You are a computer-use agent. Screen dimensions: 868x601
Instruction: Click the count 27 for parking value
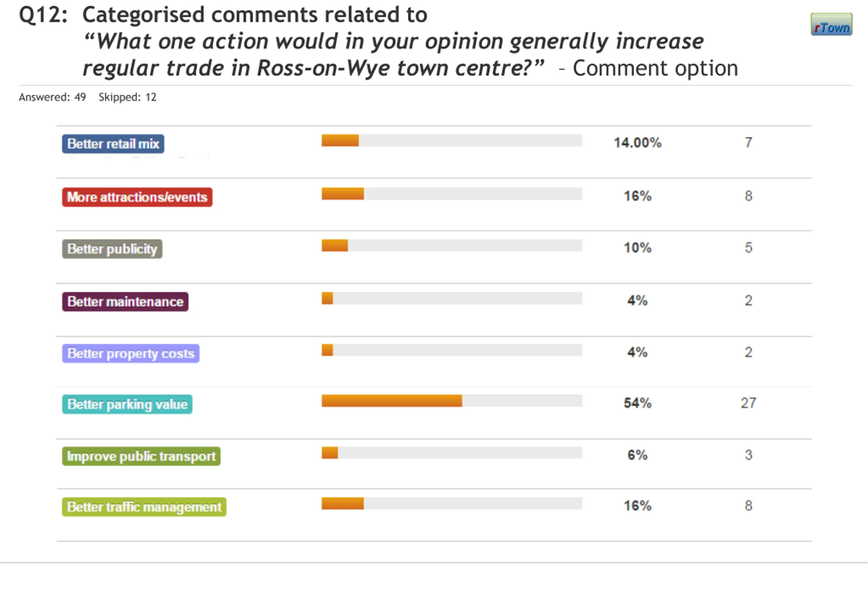tap(748, 403)
